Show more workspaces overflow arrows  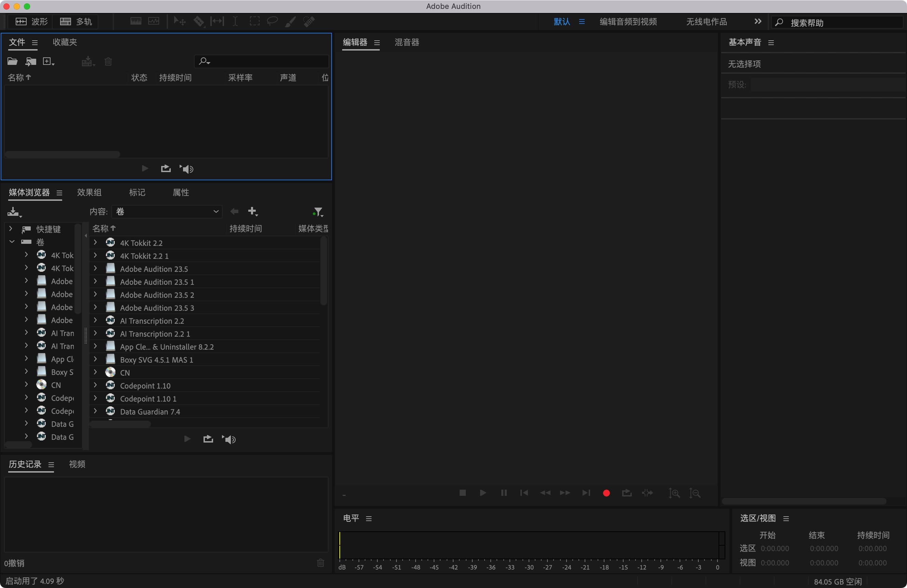tap(758, 21)
